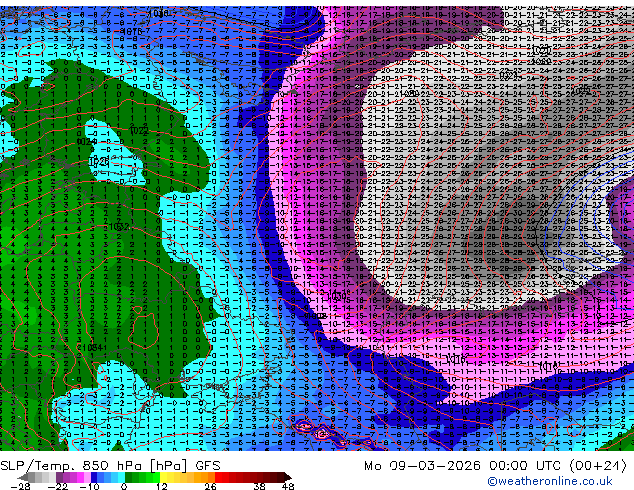Click the 38 legend value
Viewport: 634px width, 490px height.
260,486
